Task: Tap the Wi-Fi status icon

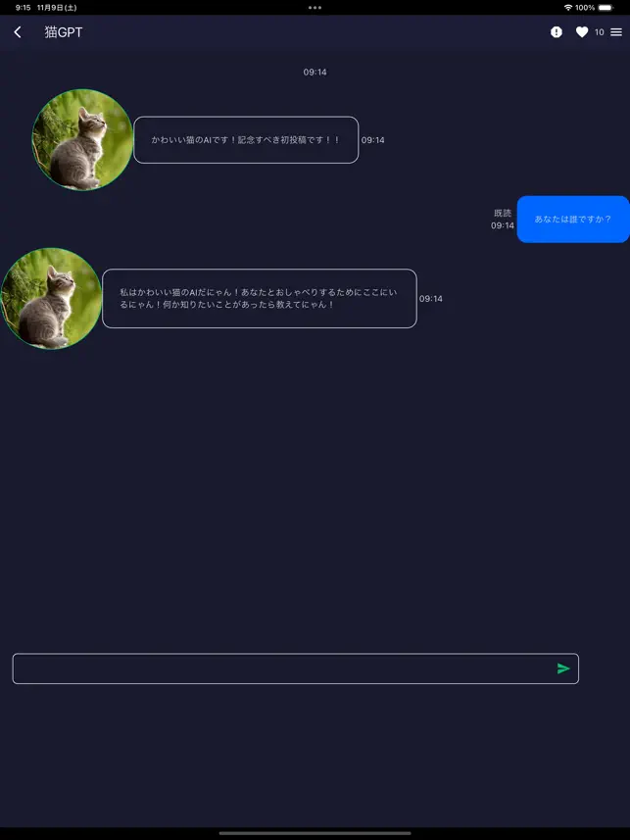Action: (x=568, y=8)
